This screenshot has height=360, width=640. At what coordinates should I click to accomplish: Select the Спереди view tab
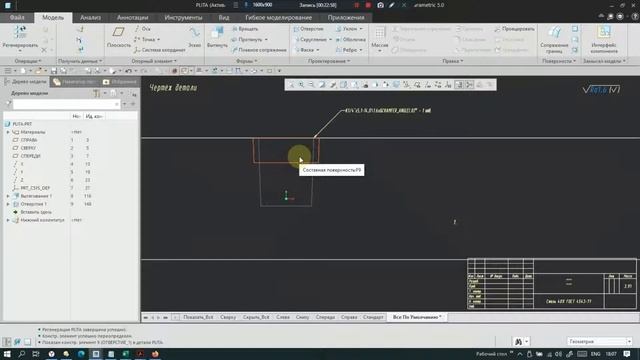325,317
